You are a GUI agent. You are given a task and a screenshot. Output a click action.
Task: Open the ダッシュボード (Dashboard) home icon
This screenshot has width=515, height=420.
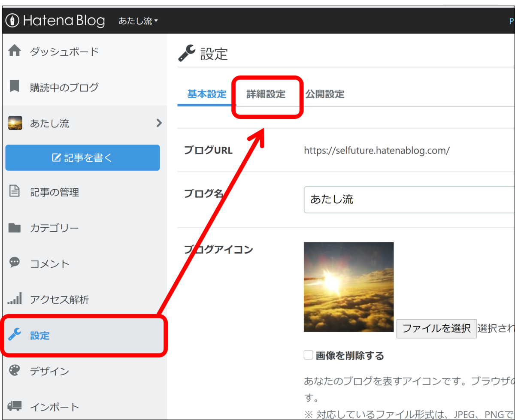[x=15, y=51]
